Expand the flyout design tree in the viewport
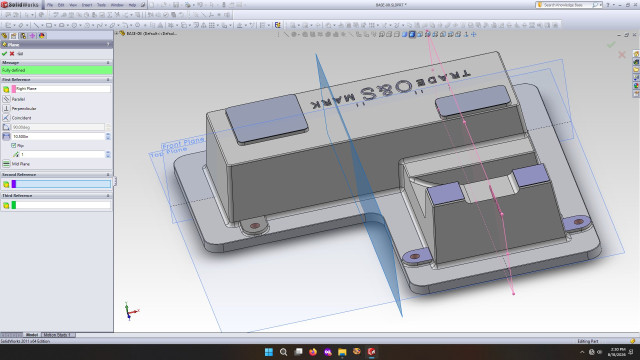The height and width of the screenshot is (360, 640). (x=117, y=33)
